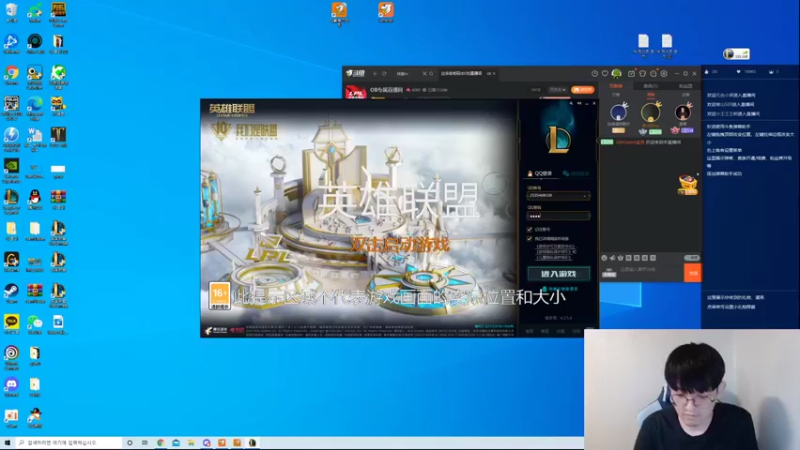Click the Windows Start button

tap(7, 443)
